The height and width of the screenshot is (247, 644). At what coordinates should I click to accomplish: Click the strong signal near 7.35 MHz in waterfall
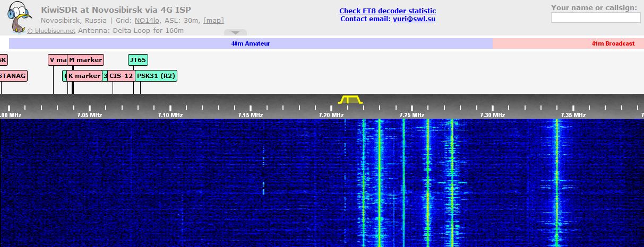point(556,180)
